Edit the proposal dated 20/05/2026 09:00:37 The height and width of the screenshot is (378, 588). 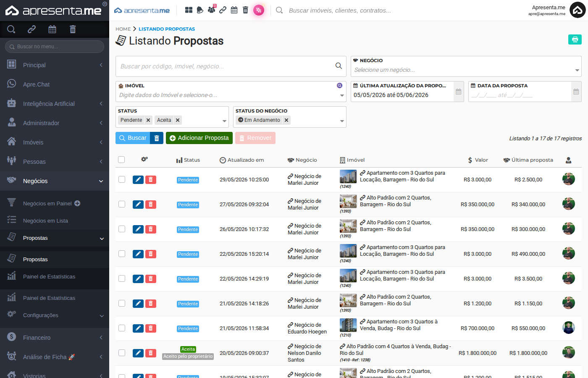click(x=138, y=353)
